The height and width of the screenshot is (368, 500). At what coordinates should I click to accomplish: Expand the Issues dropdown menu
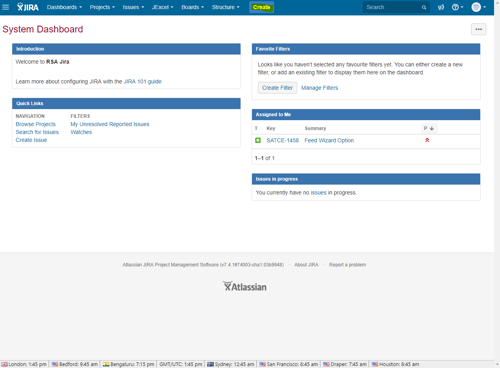coord(133,7)
